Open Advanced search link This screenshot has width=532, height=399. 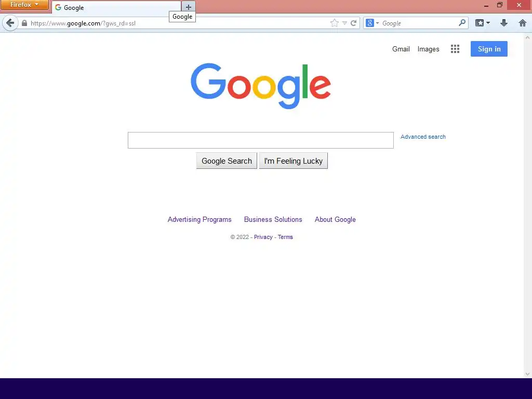tap(423, 137)
